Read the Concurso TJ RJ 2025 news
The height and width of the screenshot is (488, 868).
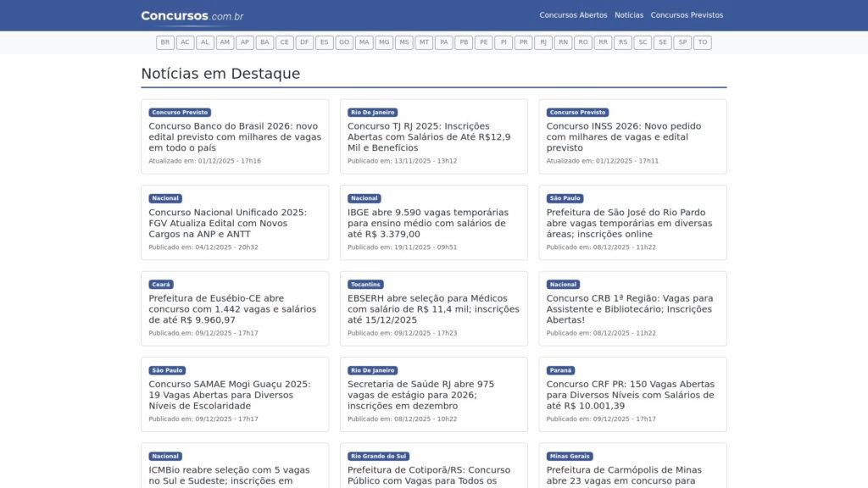[429, 136]
